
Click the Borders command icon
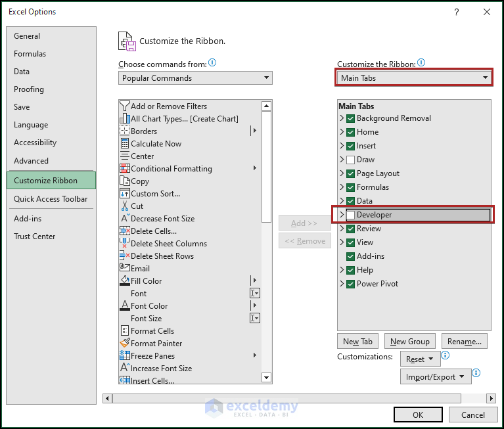(125, 131)
